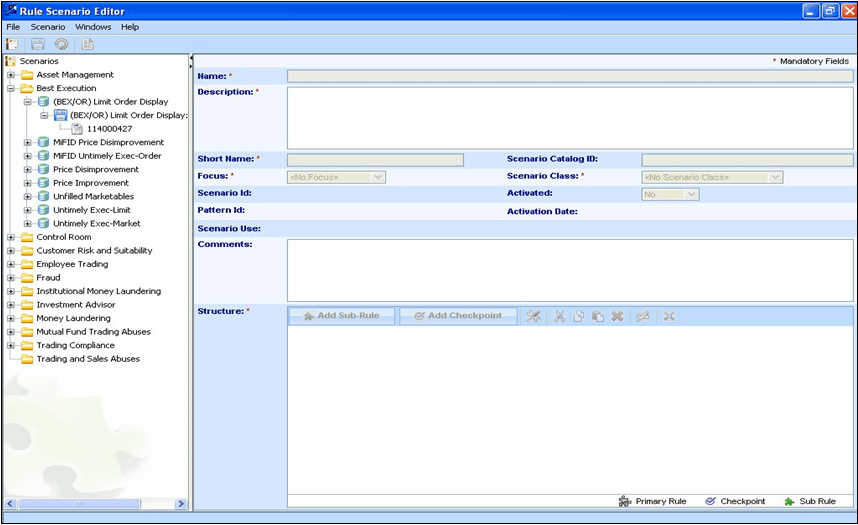Select Institutional Money Laundering folder
This screenshot has height=525, width=858.
98,291
